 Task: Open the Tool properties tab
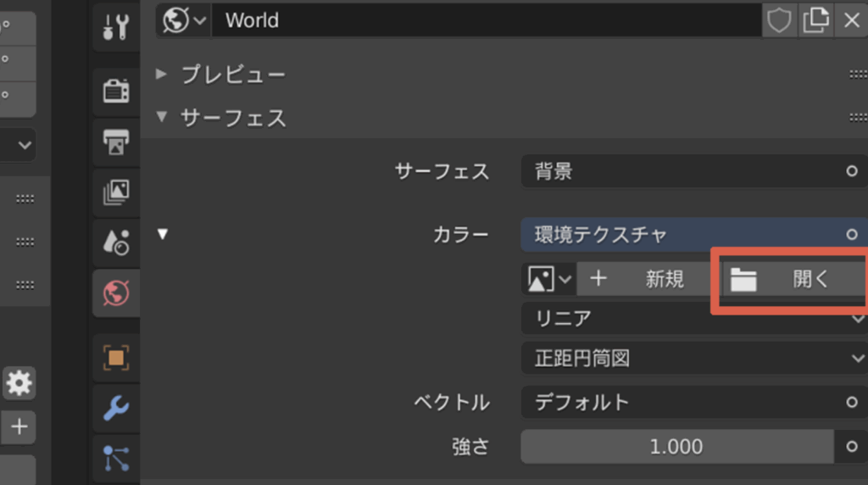[x=115, y=28]
